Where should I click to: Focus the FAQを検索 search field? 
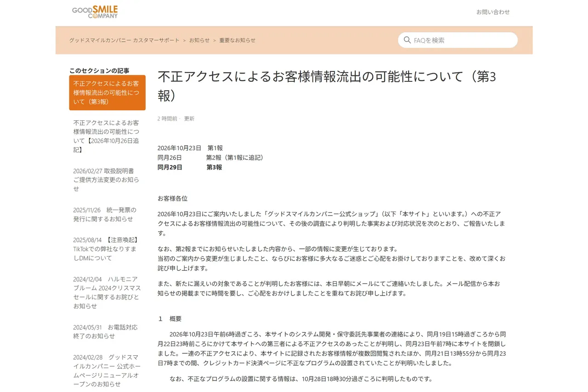458,40
